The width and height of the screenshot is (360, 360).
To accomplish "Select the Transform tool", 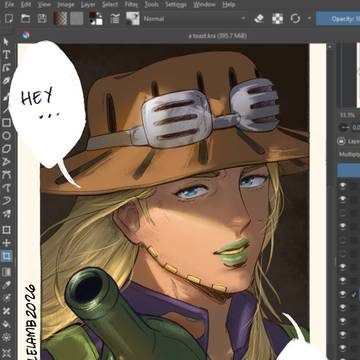I will click(x=6, y=230).
